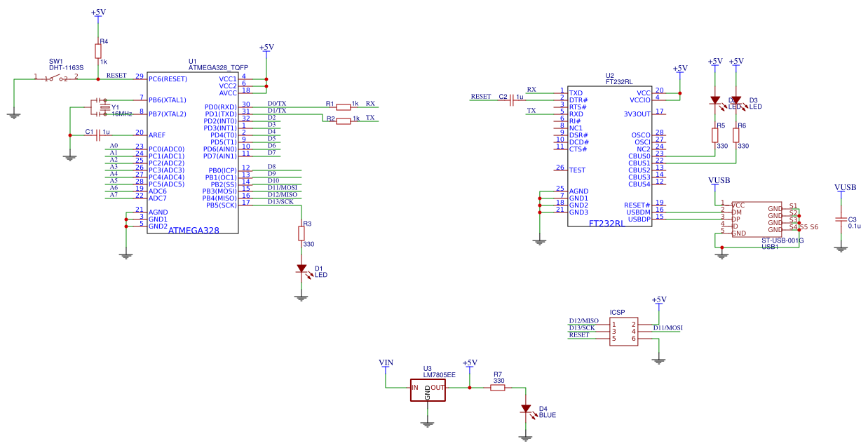
Task: Toggle the SW1 DHT-1163S reset switch
Action: click(x=55, y=77)
